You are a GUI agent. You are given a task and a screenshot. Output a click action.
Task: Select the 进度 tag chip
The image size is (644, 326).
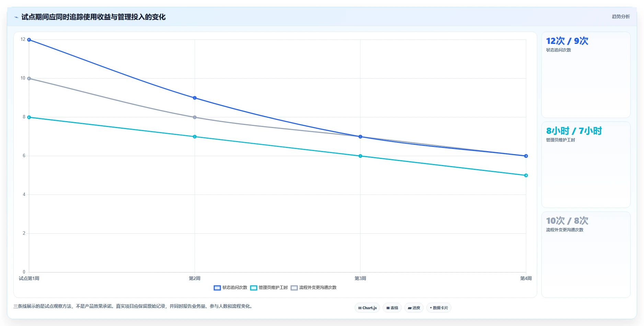(x=414, y=308)
